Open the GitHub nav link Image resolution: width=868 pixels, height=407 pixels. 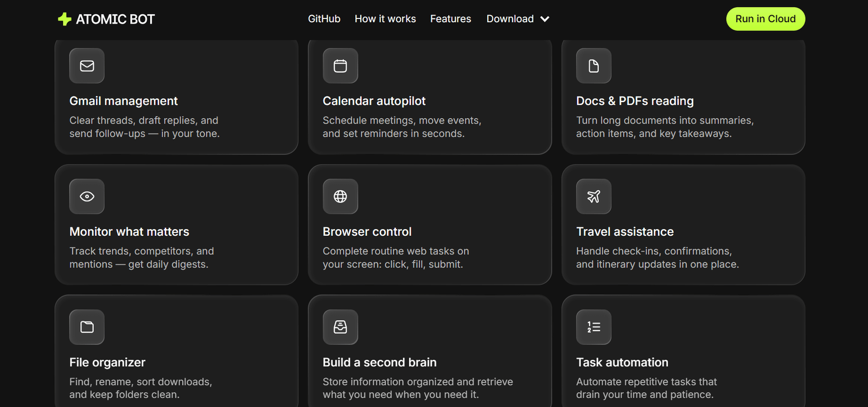(324, 19)
